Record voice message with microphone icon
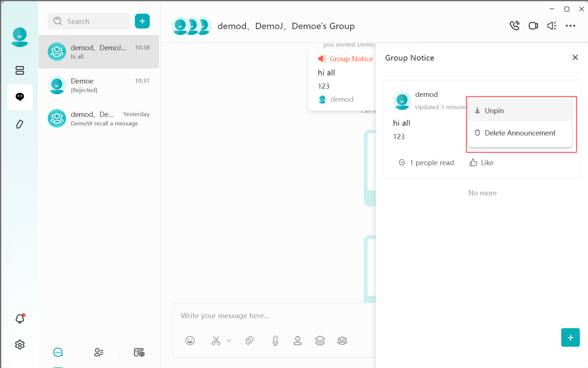This screenshot has height=368, width=588. pyautogui.click(x=275, y=341)
